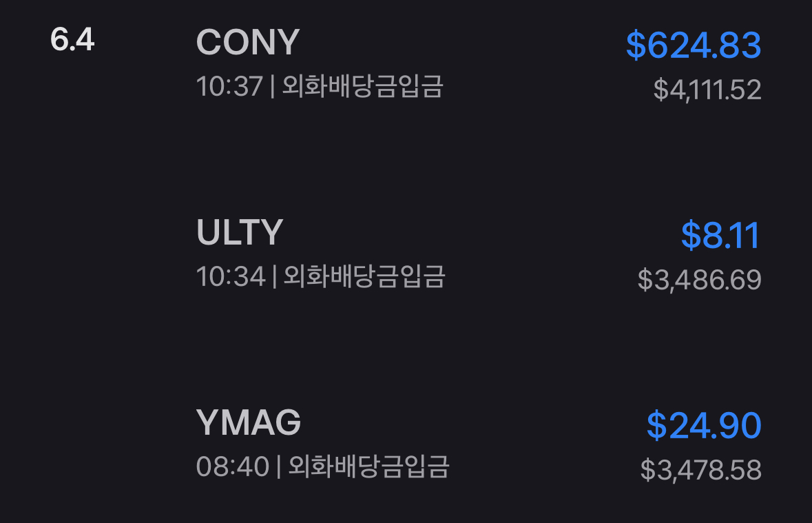
Task: Click the separator bar after 08:40
Action: pyautogui.click(x=278, y=466)
